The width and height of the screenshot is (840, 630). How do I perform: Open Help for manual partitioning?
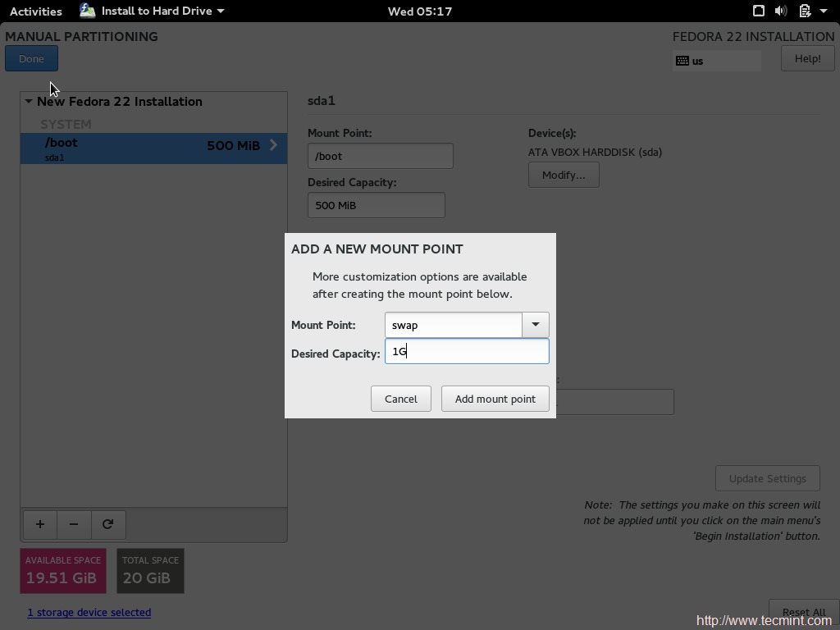807,58
